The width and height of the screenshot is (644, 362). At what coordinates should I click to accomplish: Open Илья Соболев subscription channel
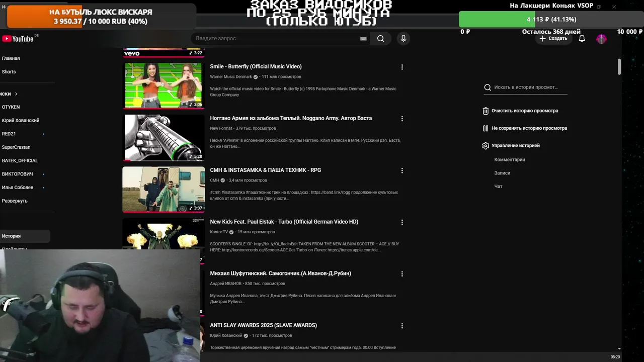tap(18, 188)
